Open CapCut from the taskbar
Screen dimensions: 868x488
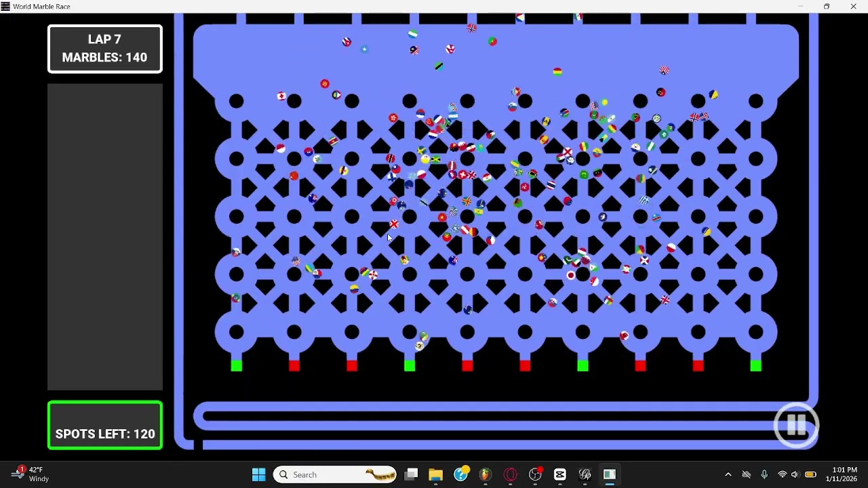[x=560, y=474]
